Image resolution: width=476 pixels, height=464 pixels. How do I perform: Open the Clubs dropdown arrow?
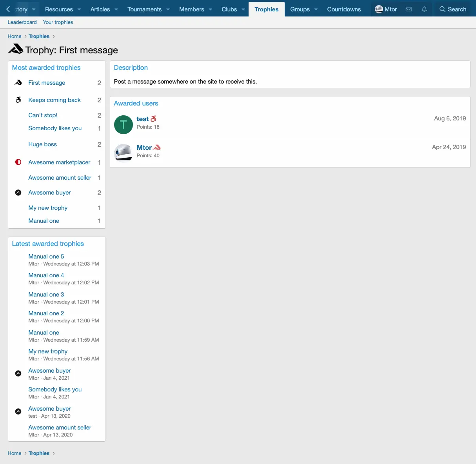coord(243,9)
